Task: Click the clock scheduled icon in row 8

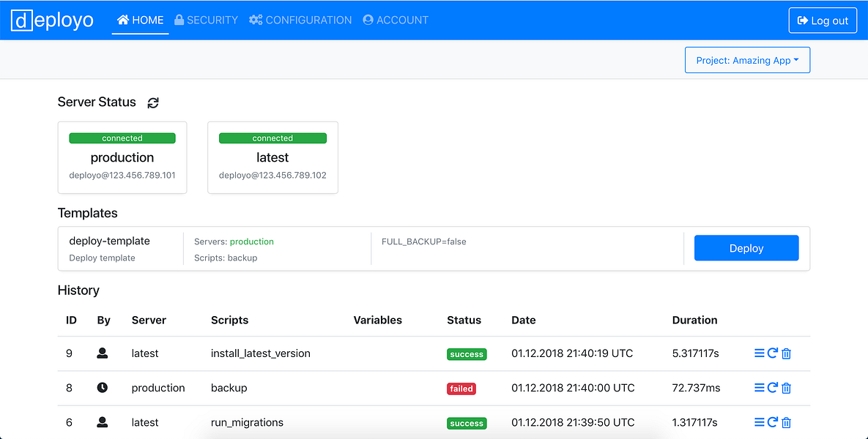Action: (x=103, y=388)
